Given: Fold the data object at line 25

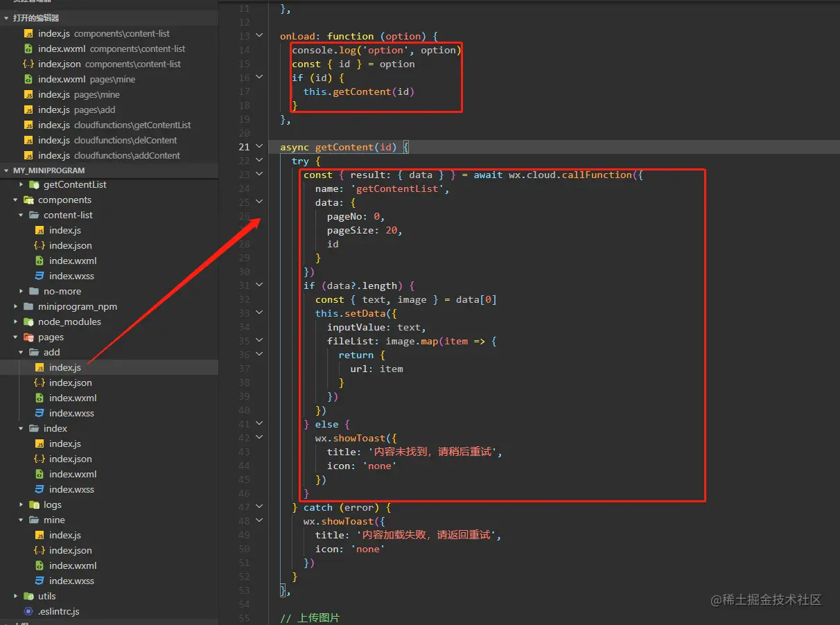Looking at the screenshot, I should (259, 202).
